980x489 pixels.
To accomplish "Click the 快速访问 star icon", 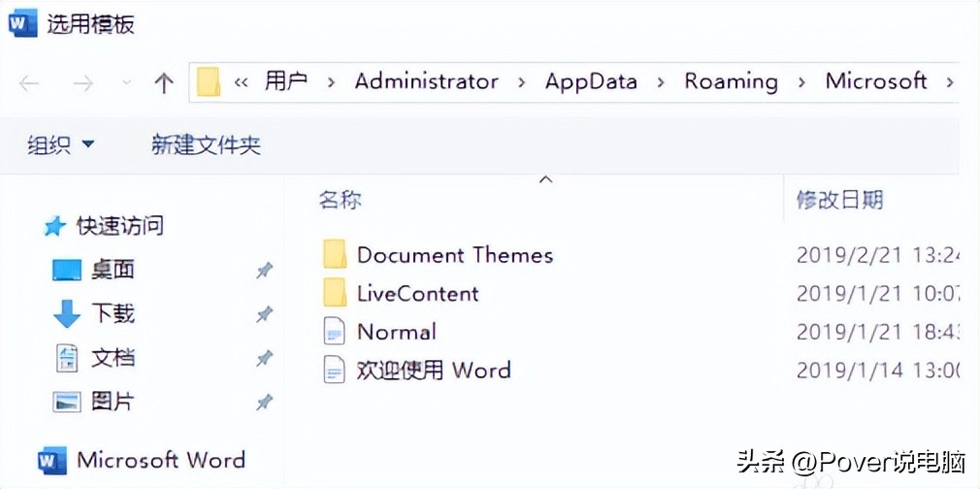I will coord(55,226).
